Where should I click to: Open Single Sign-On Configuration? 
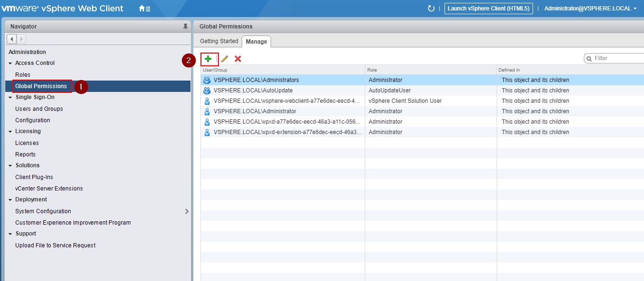[33, 120]
